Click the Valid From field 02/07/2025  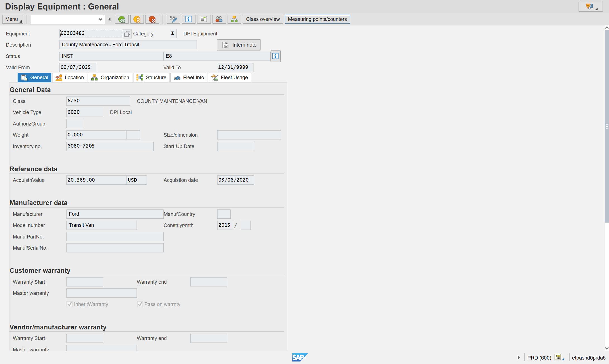pyautogui.click(x=78, y=67)
